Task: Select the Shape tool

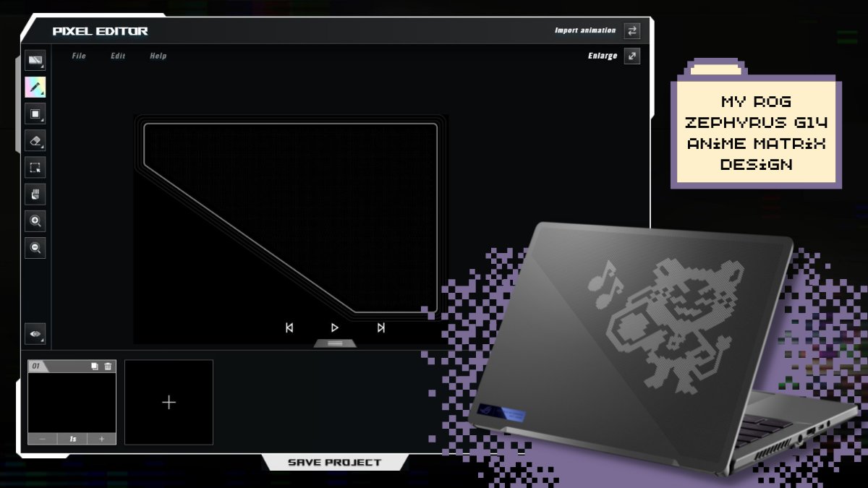Action: [x=35, y=114]
